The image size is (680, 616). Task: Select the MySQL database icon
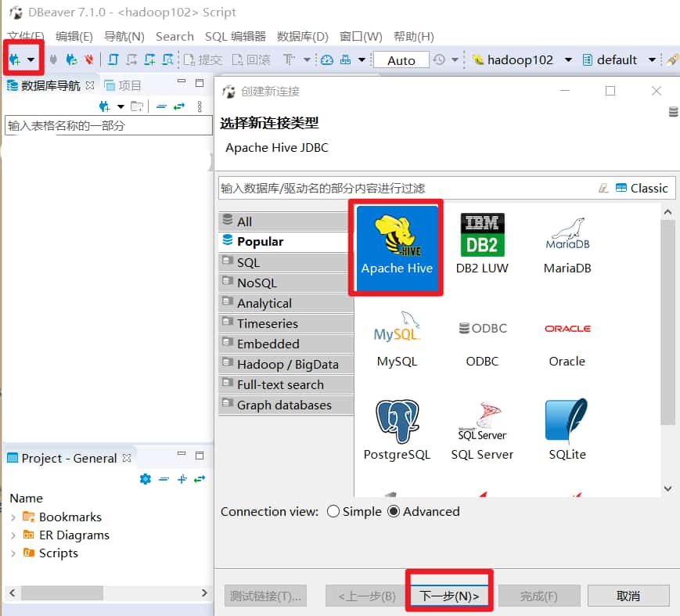pos(397,337)
